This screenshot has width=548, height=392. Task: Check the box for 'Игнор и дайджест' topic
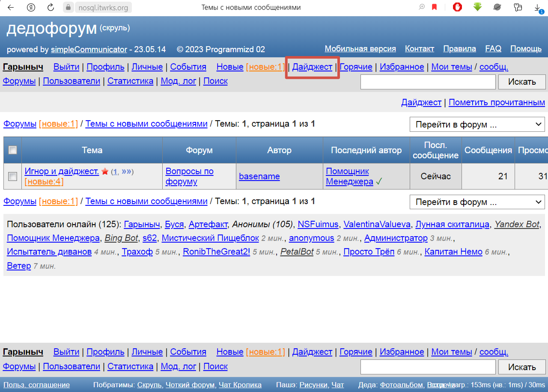click(x=13, y=176)
